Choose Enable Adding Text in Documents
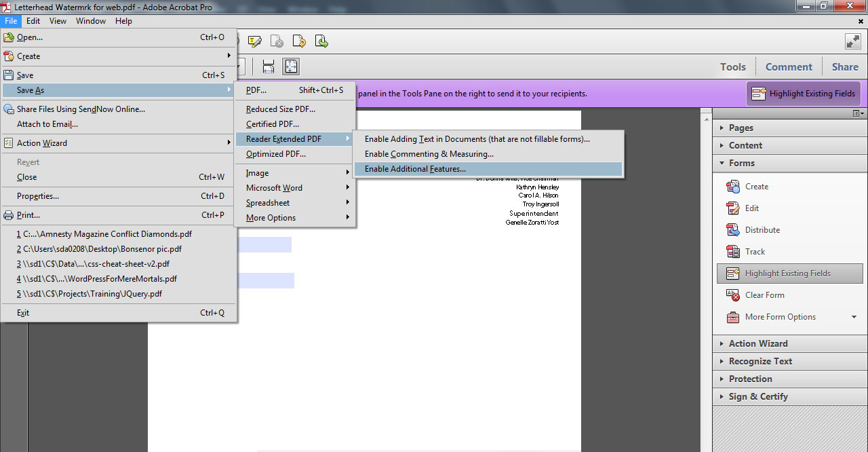 (x=488, y=139)
